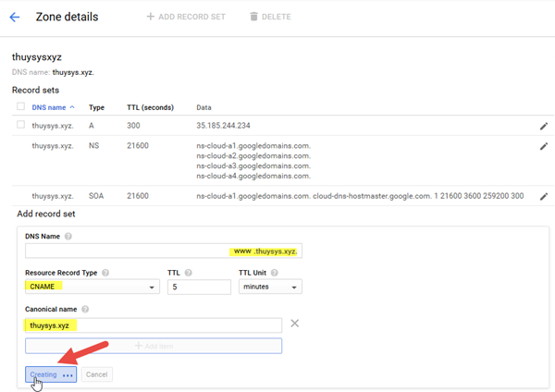Toggle the select-all record sets checkbox
This screenshot has height=392, width=555.
[21, 106]
